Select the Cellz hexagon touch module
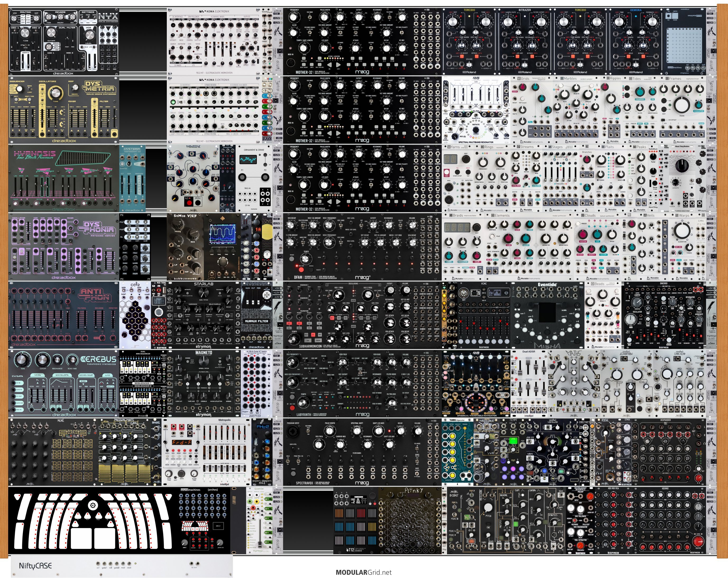The image size is (728, 578). pyautogui.click(x=135, y=315)
